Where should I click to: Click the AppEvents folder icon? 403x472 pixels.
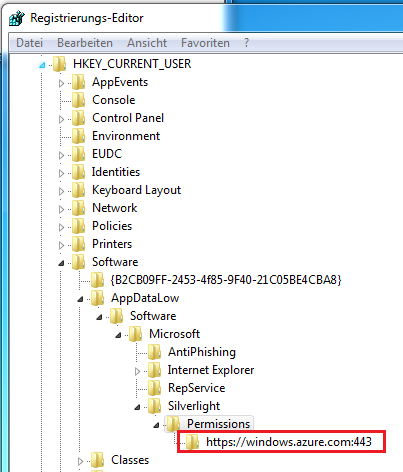tap(79, 82)
